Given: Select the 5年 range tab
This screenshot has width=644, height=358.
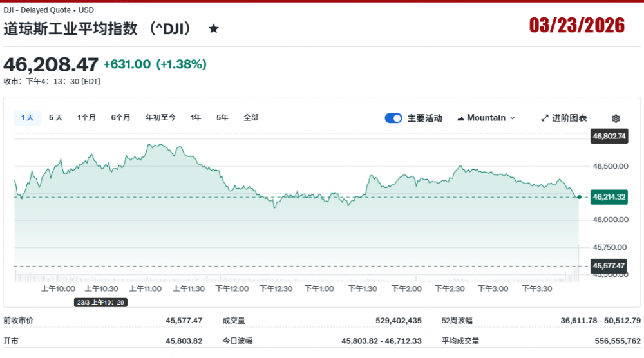Looking at the screenshot, I should point(222,118).
